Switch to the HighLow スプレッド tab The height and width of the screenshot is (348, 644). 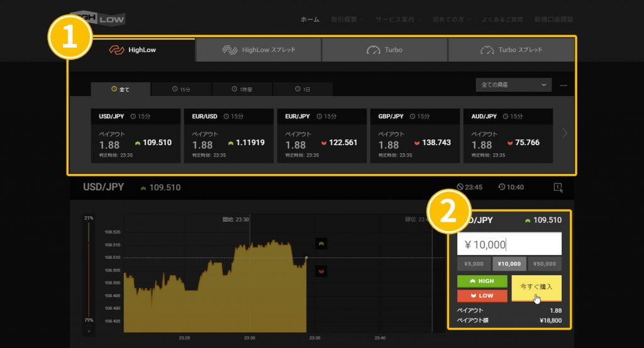(258, 50)
